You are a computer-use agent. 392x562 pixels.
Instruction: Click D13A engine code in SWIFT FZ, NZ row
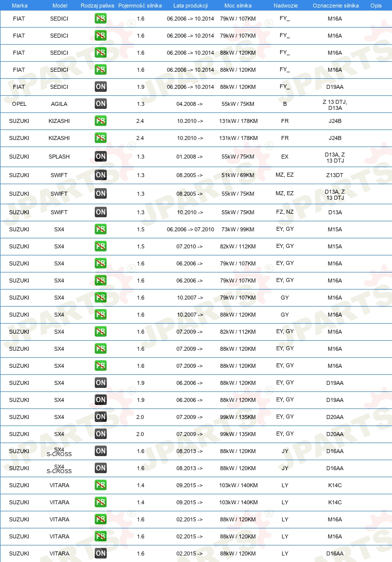coord(335,212)
